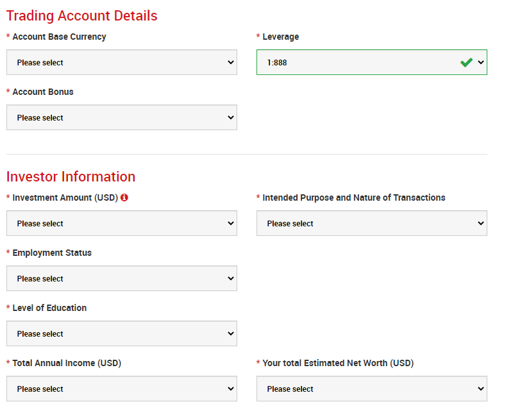The height and width of the screenshot is (420, 513).
Task: Click the Employment Status label text
Action: click(52, 253)
